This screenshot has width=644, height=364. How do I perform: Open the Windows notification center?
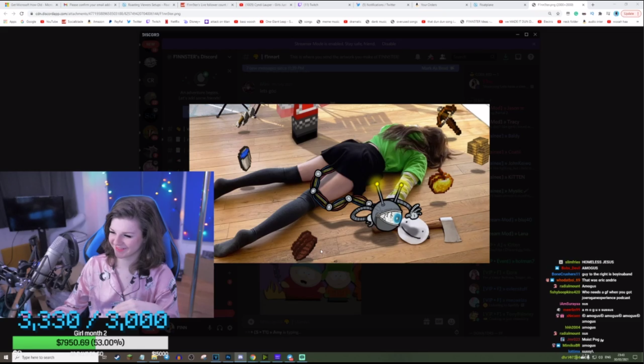(635, 357)
